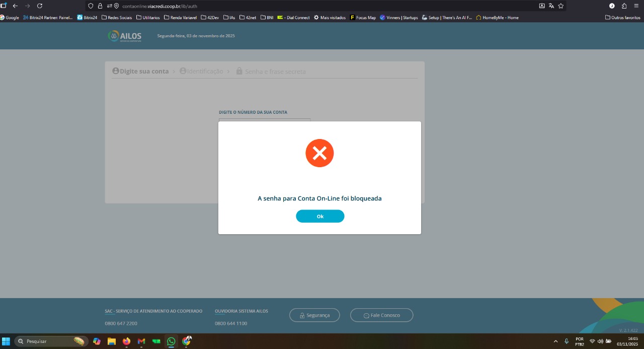Click the Ailos logo in the header

point(125,36)
